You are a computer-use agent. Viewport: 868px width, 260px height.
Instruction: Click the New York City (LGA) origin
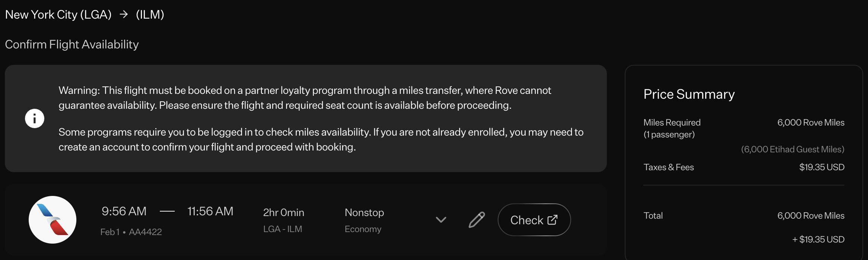coord(58,15)
